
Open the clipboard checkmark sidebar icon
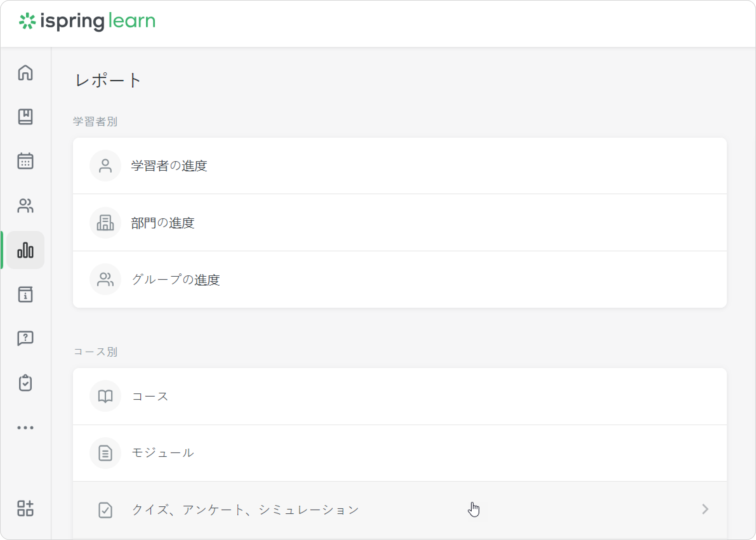coord(25,383)
